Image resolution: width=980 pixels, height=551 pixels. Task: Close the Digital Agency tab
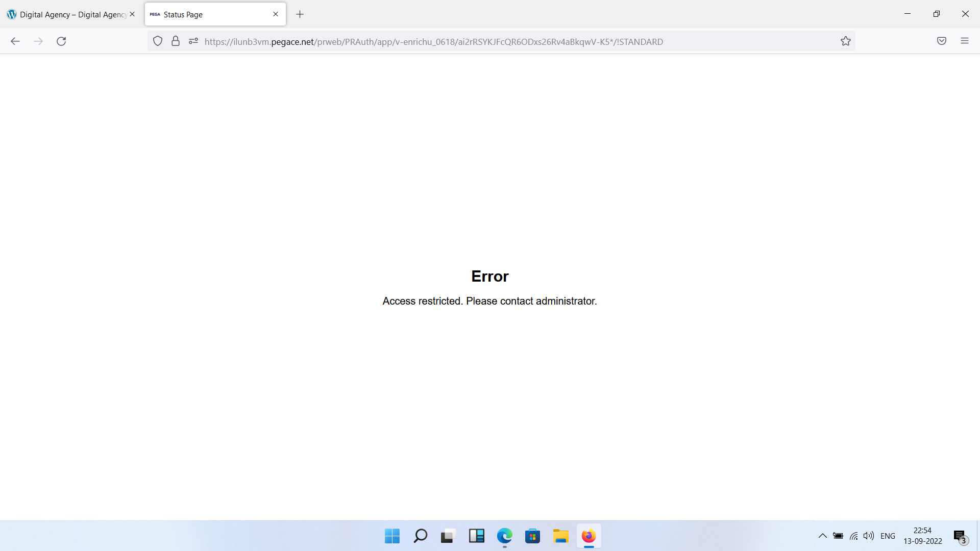(132, 14)
